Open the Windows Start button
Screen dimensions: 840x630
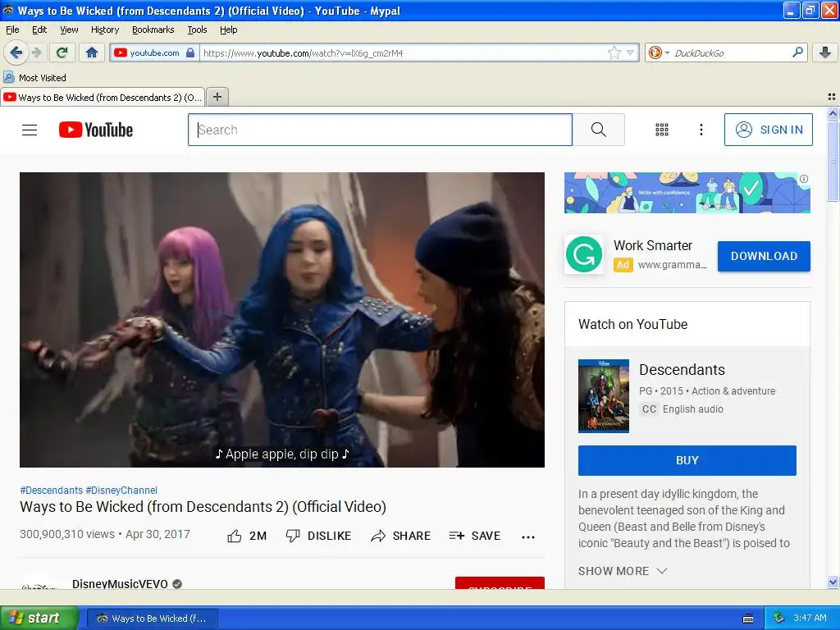coord(39,618)
